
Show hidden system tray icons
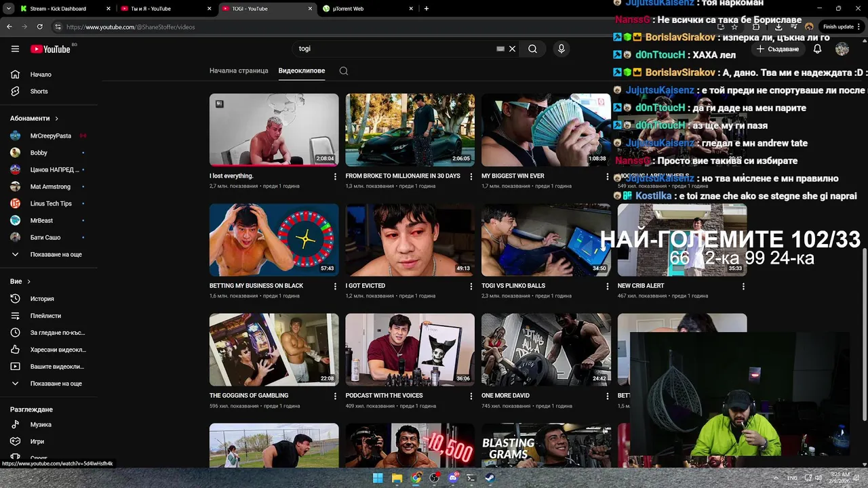click(x=776, y=478)
